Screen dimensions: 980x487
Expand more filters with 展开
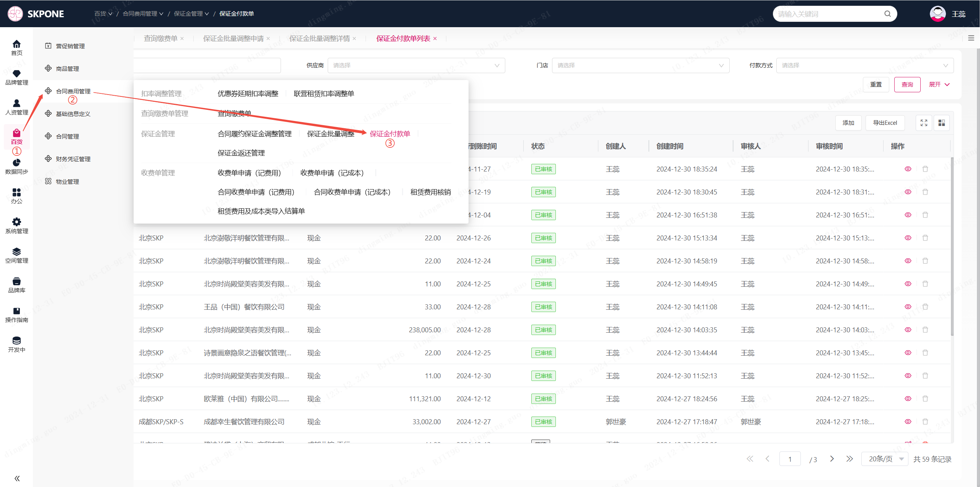click(x=939, y=85)
